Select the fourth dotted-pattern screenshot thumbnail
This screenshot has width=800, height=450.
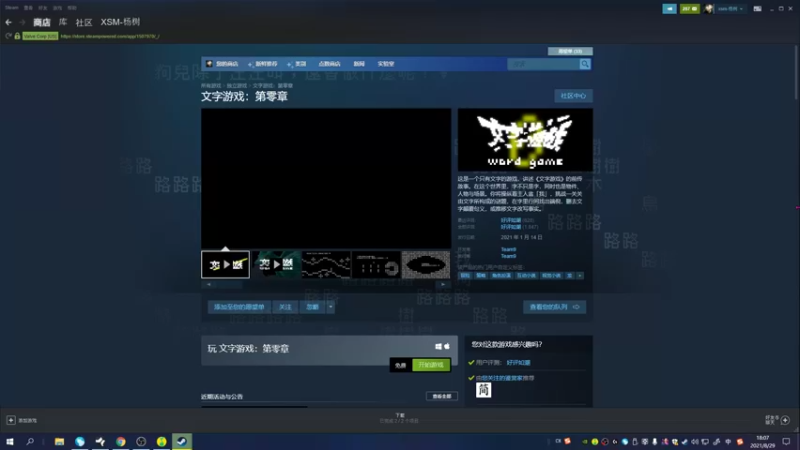(x=376, y=264)
